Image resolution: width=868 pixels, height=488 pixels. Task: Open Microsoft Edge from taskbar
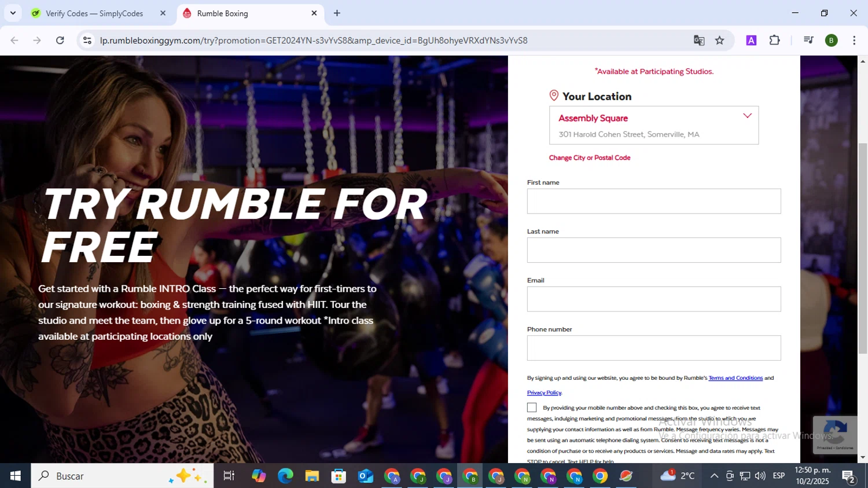[x=285, y=476]
